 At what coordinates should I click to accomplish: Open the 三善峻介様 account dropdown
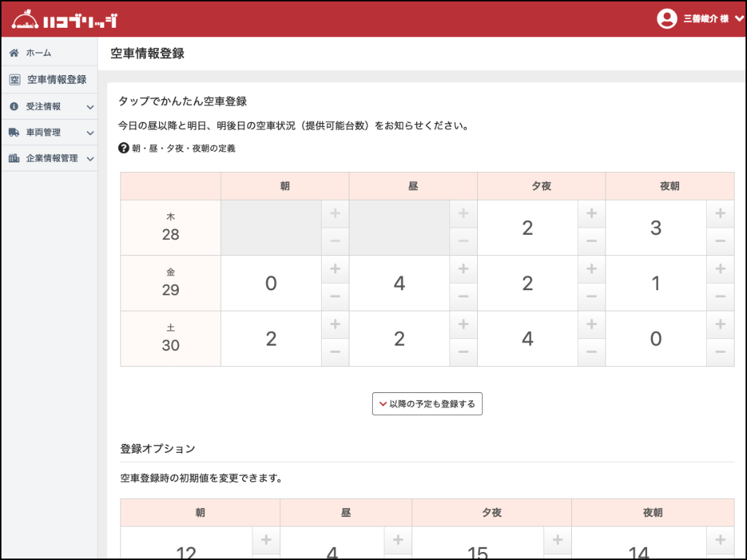click(x=705, y=18)
